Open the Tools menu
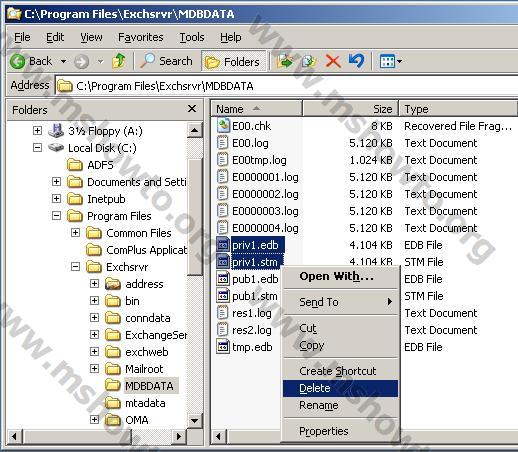Viewport: 518px width, 452px height. point(192,37)
